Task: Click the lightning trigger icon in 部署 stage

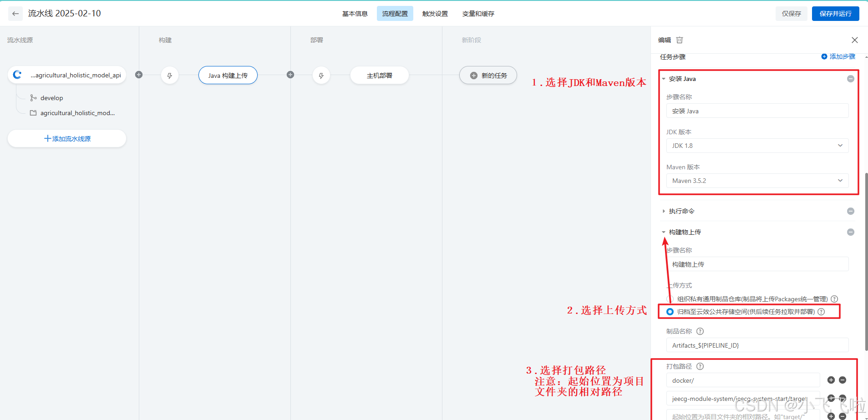Action: coord(321,76)
